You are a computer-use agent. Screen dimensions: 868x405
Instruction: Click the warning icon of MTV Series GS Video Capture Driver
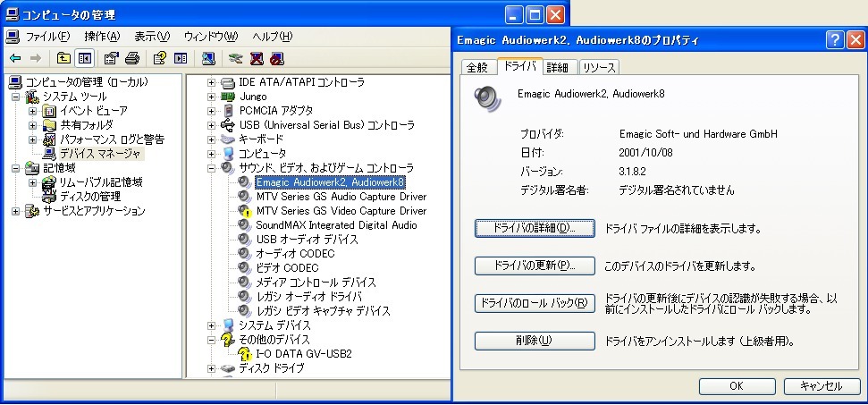[x=245, y=211]
